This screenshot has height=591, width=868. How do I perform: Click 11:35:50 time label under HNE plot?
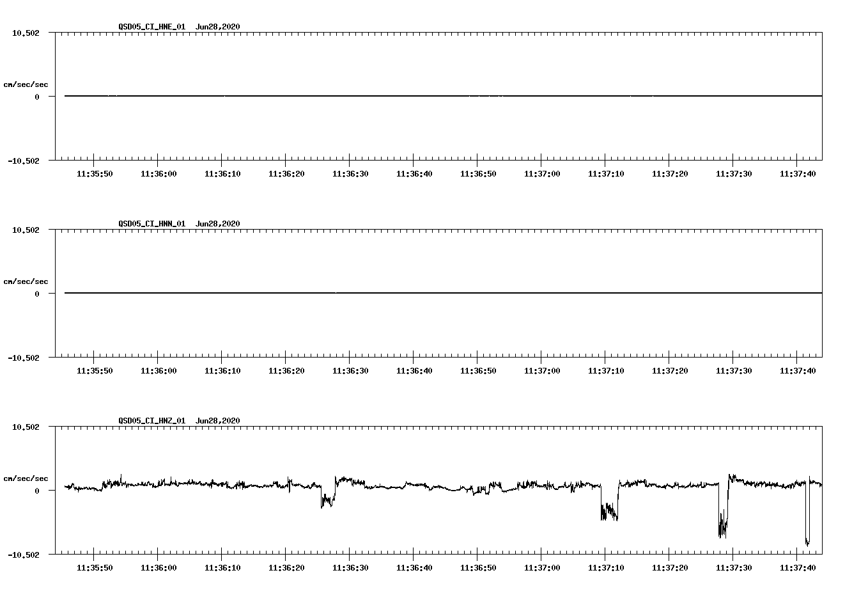click(x=95, y=174)
